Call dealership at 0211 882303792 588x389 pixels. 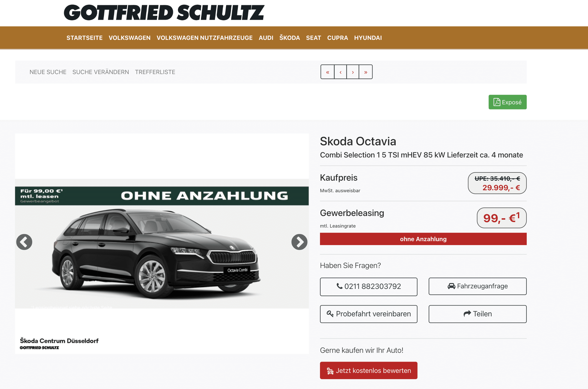coord(369,287)
